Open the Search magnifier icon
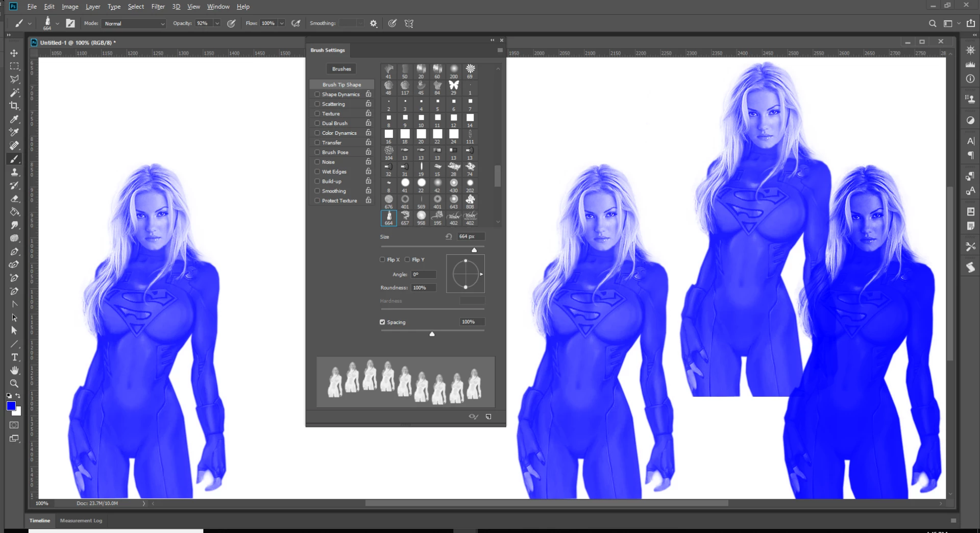980x533 pixels. [x=933, y=23]
